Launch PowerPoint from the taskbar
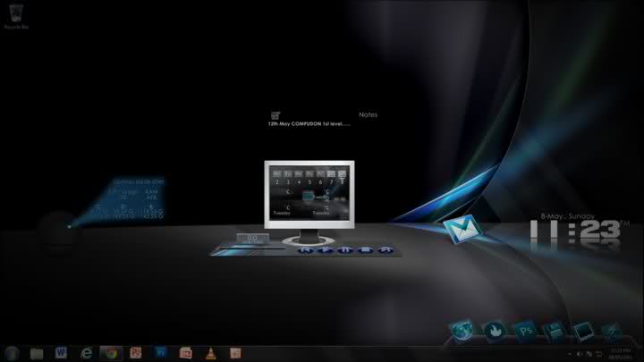Viewport: 644px width, 362px height. click(186, 353)
